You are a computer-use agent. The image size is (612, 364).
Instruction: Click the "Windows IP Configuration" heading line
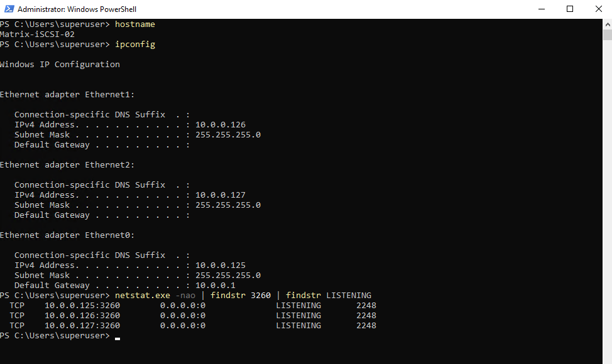60,65
